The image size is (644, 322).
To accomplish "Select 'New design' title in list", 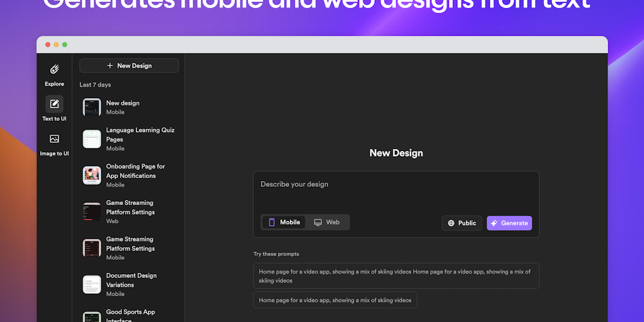I will click(123, 103).
